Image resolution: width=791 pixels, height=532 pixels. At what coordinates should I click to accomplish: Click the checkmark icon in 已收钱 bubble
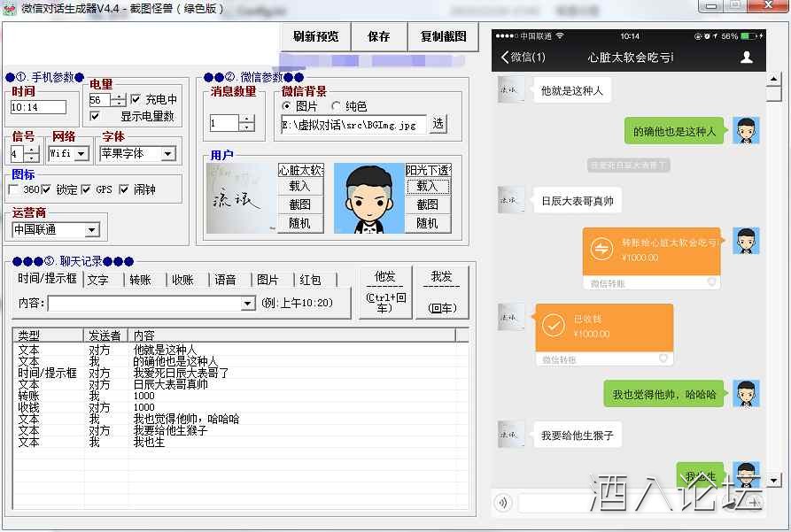[554, 326]
